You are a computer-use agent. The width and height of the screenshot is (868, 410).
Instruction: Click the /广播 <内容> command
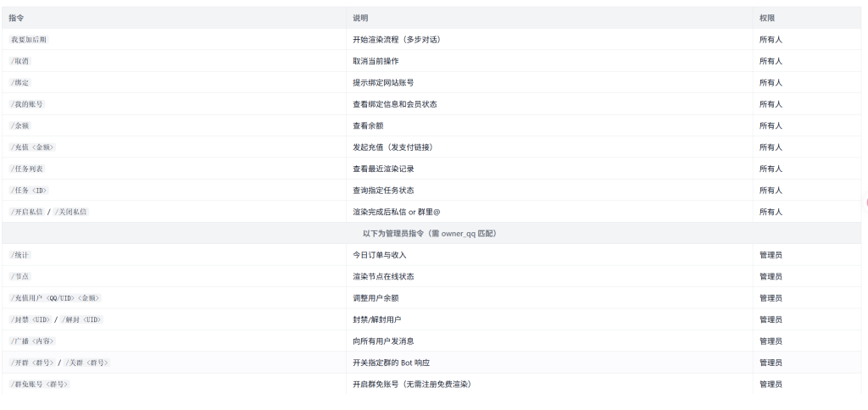tap(32, 341)
